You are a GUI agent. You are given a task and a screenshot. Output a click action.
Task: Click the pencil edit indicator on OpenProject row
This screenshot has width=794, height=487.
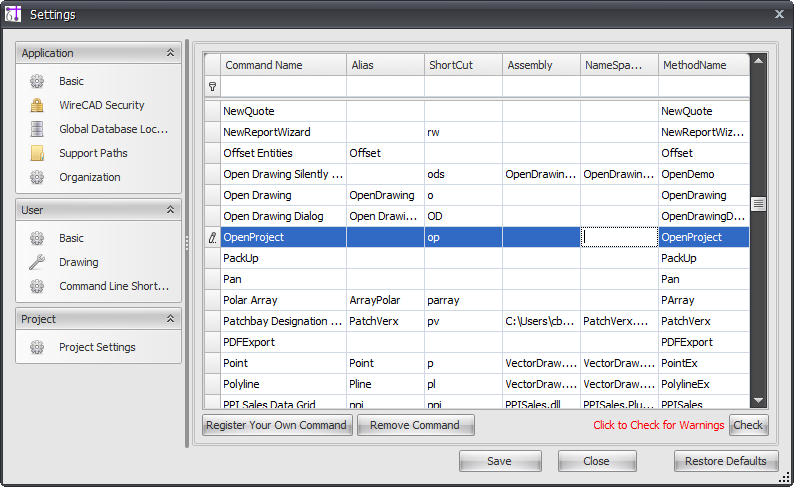pos(213,237)
